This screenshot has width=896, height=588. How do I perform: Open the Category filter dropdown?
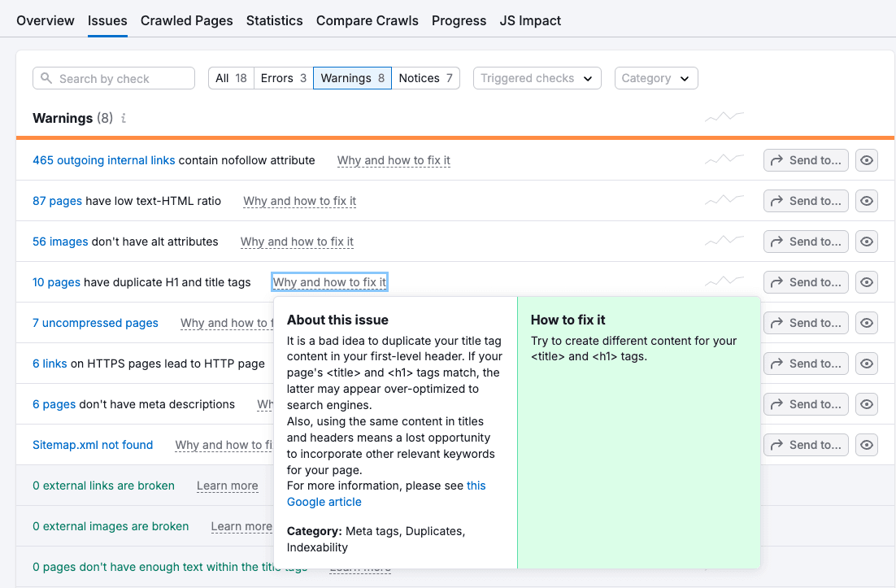[655, 78]
